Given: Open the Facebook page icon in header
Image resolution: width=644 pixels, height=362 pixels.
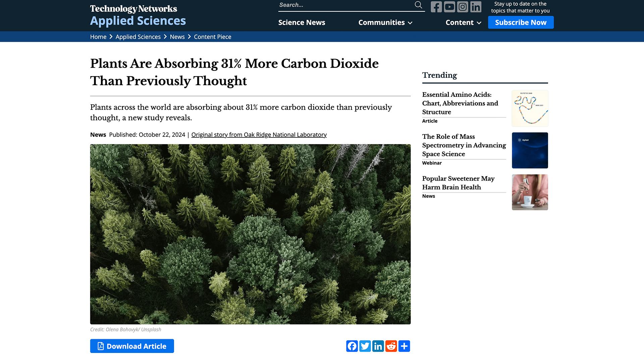Looking at the screenshot, I should pos(436,7).
